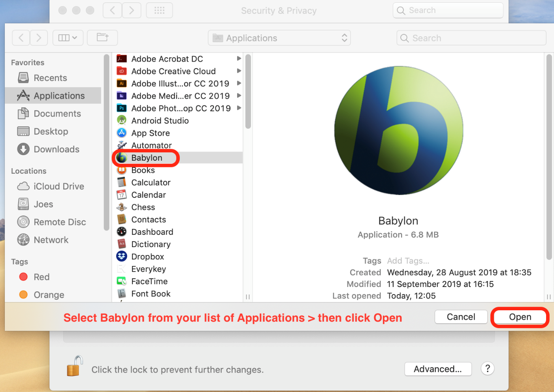The height and width of the screenshot is (392, 554).
Task: Click the Dashboard gauge icon
Action: coord(122,232)
